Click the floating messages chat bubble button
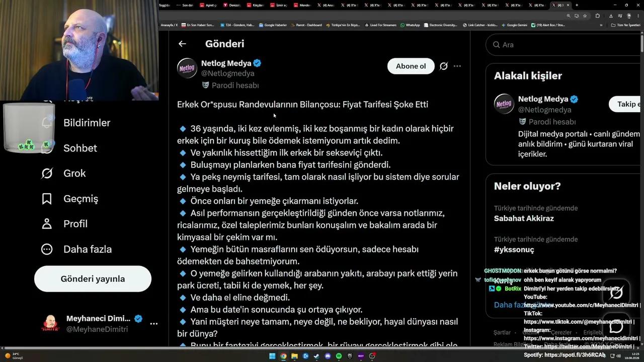644x362 pixels. tap(616, 326)
